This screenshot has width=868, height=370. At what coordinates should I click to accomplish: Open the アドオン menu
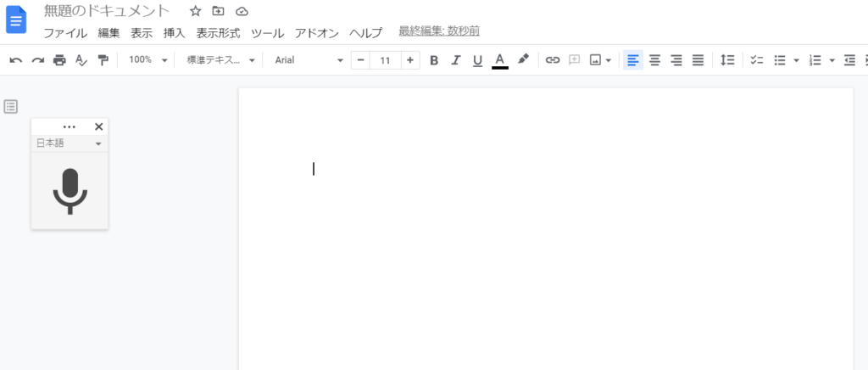pos(317,33)
